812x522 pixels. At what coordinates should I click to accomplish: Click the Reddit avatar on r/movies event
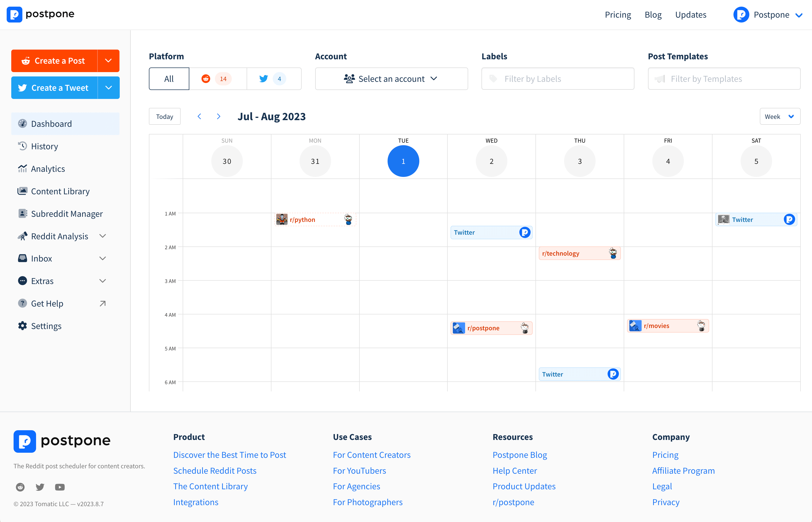(x=701, y=326)
